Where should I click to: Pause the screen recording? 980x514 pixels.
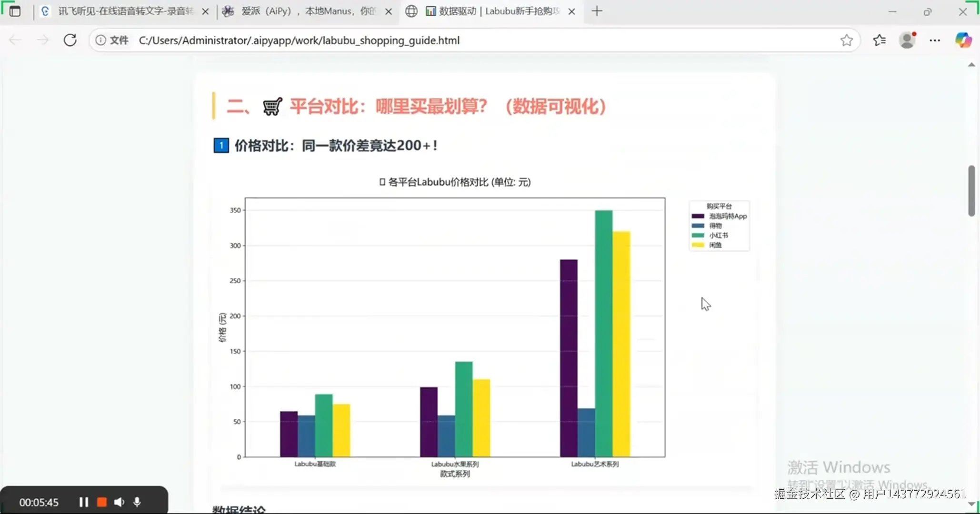84,502
